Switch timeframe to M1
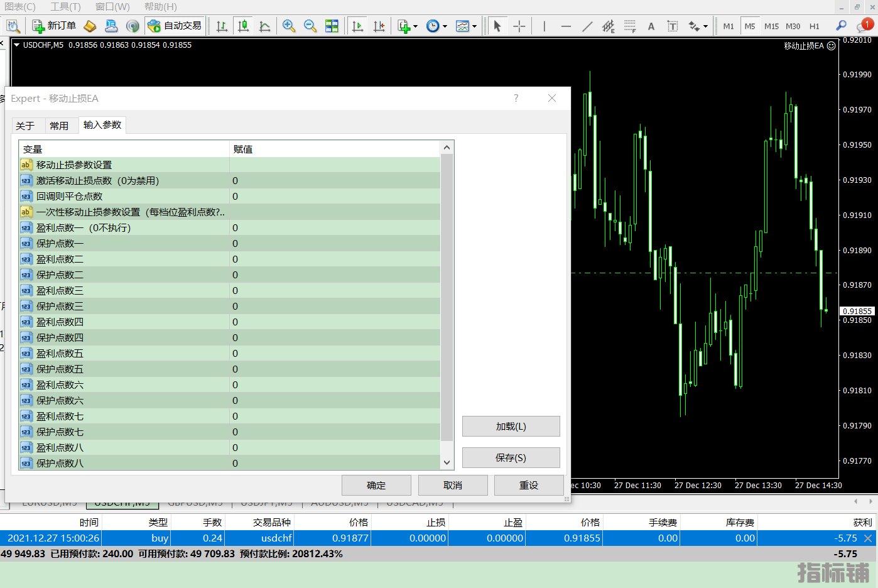This screenshot has width=878, height=588. (729, 26)
